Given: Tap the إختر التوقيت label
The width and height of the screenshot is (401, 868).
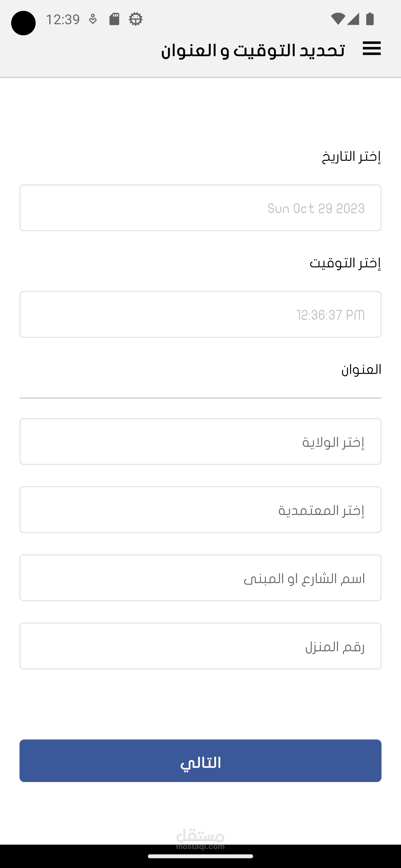Looking at the screenshot, I should pyautogui.click(x=345, y=263).
